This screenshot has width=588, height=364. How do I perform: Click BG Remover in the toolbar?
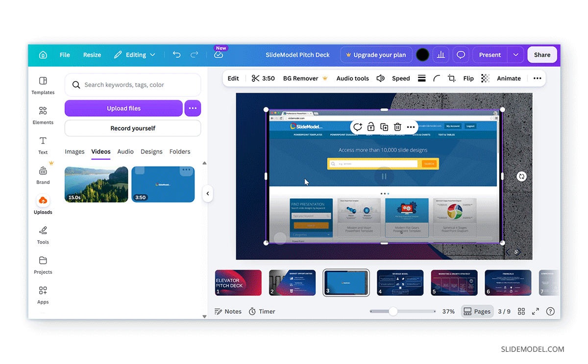tap(305, 78)
